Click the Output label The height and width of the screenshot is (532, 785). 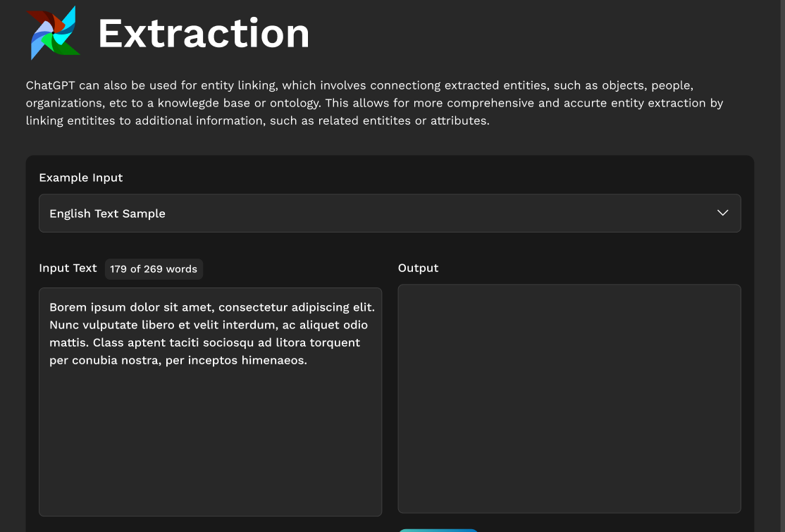418,268
